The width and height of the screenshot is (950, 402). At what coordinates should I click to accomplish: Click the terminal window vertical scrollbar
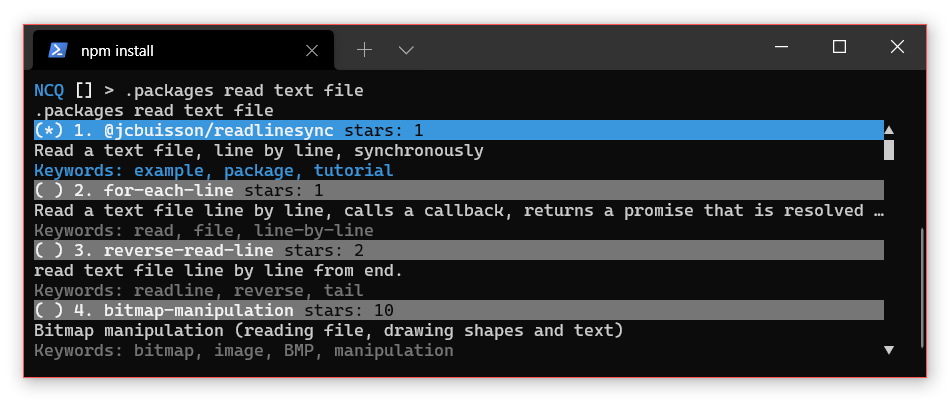point(922,288)
